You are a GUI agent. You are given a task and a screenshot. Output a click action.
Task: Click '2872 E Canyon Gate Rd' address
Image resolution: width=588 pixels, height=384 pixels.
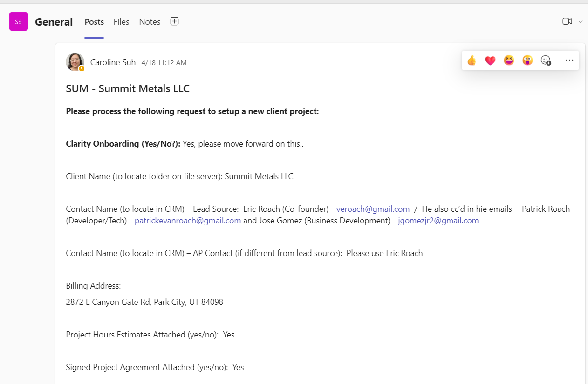tap(144, 302)
